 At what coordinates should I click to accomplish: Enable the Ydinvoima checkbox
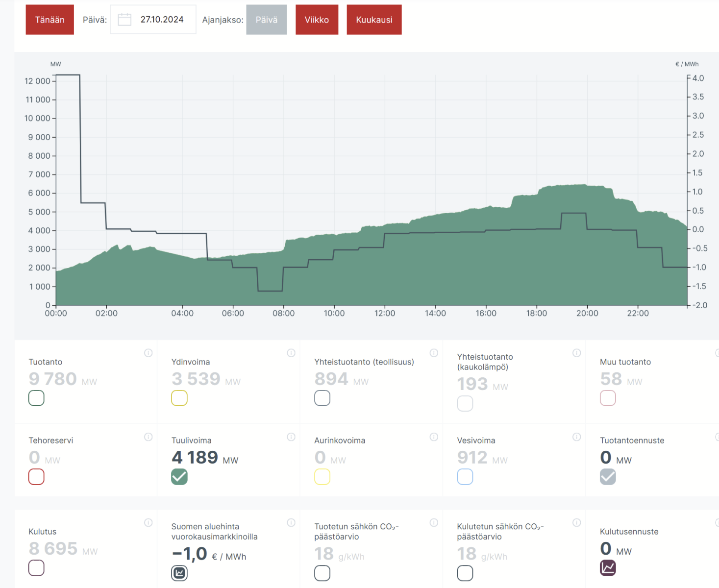[x=179, y=398]
